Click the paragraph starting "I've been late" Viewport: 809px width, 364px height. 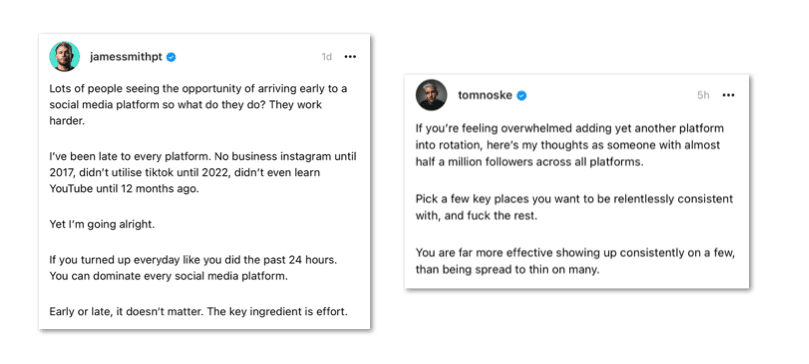pyautogui.click(x=203, y=172)
